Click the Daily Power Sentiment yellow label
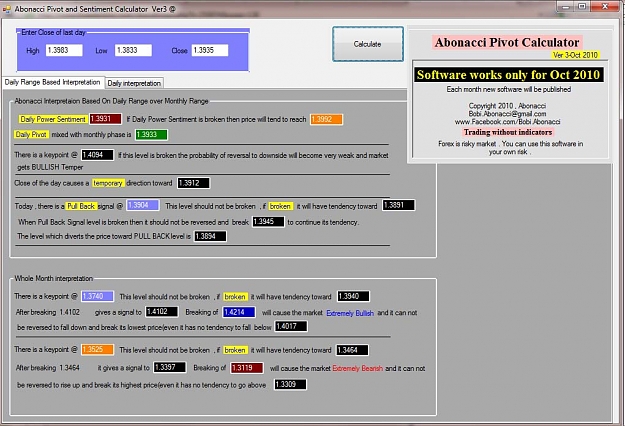 (53, 119)
